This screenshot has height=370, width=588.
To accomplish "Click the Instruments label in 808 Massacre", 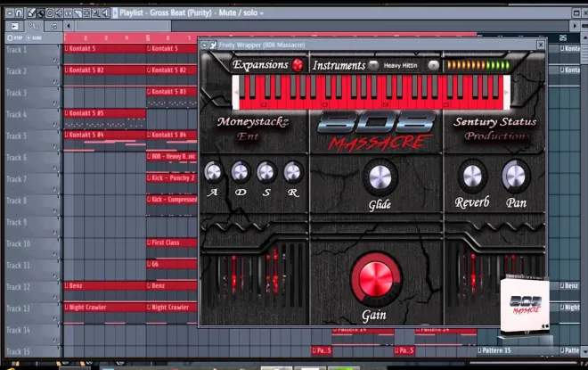I will [339, 66].
